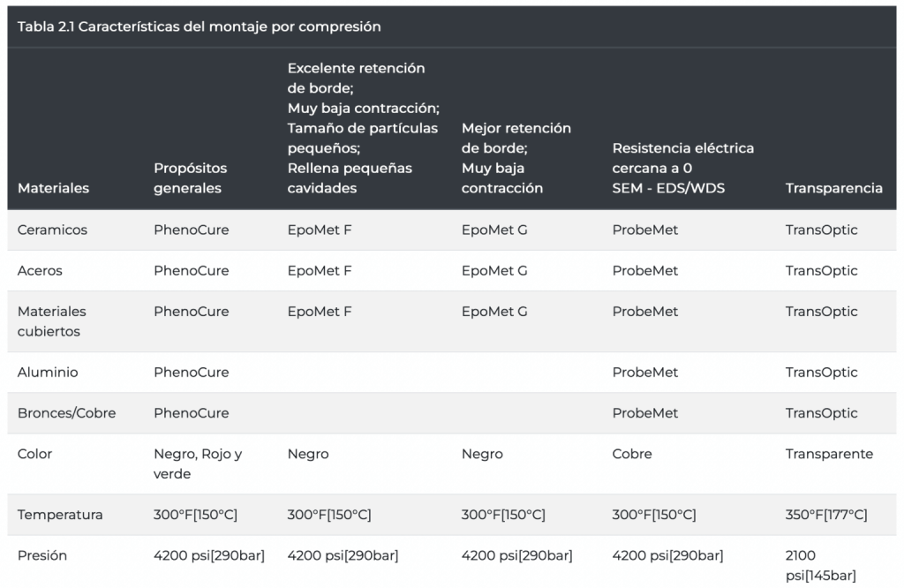The width and height of the screenshot is (904, 588).
Task: Click the 'Aceros' row label
Action: point(40,270)
